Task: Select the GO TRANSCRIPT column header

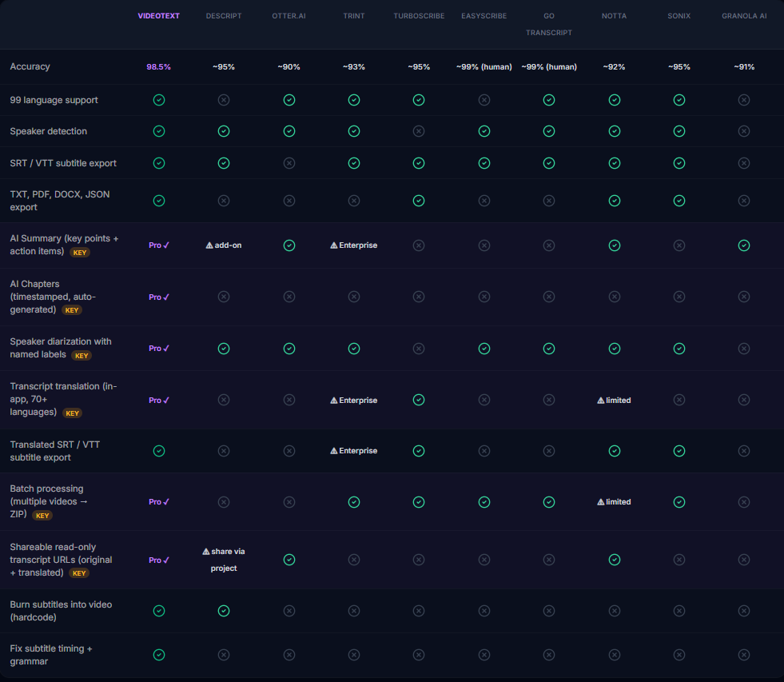Action: (x=549, y=24)
